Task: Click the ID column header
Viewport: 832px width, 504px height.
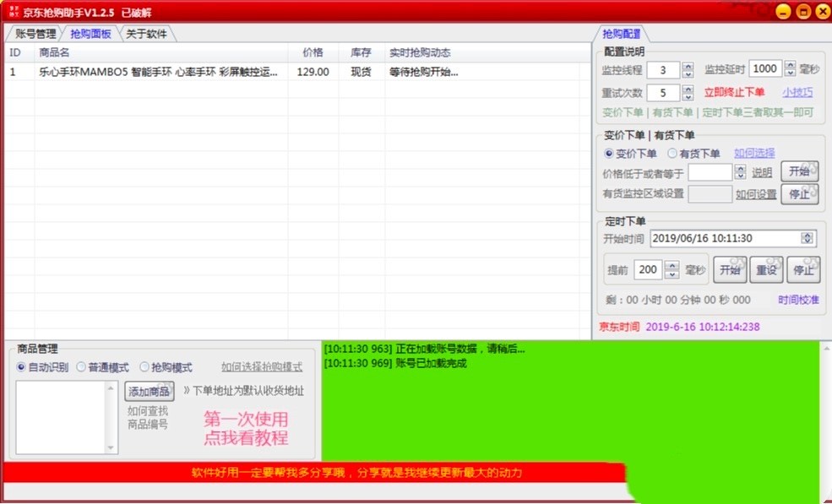Action: tap(19, 52)
